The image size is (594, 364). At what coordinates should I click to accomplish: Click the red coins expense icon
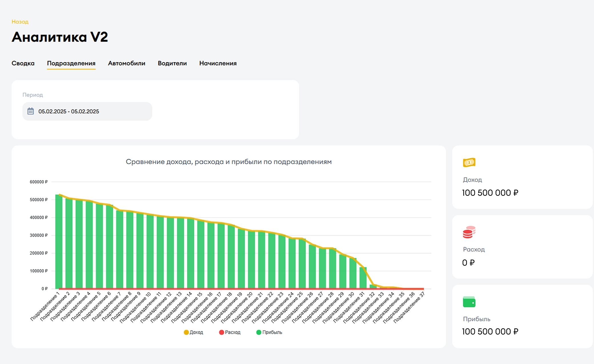click(x=469, y=232)
